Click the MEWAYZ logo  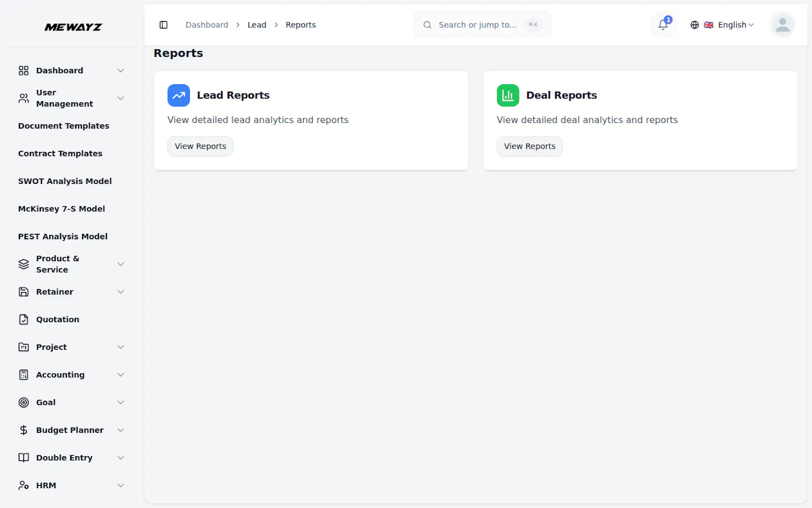click(73, 27)
